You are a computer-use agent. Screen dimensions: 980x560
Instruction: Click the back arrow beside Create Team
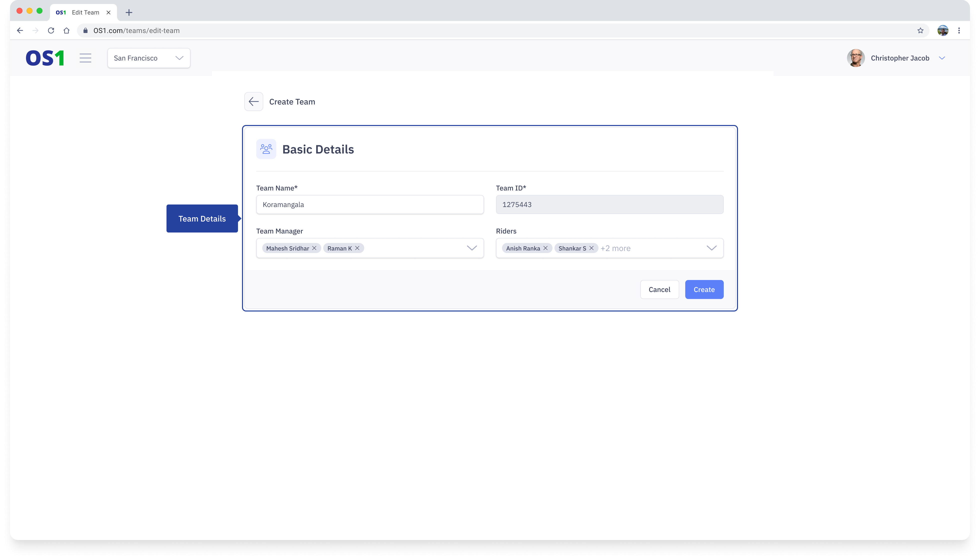tap(253, 101)
